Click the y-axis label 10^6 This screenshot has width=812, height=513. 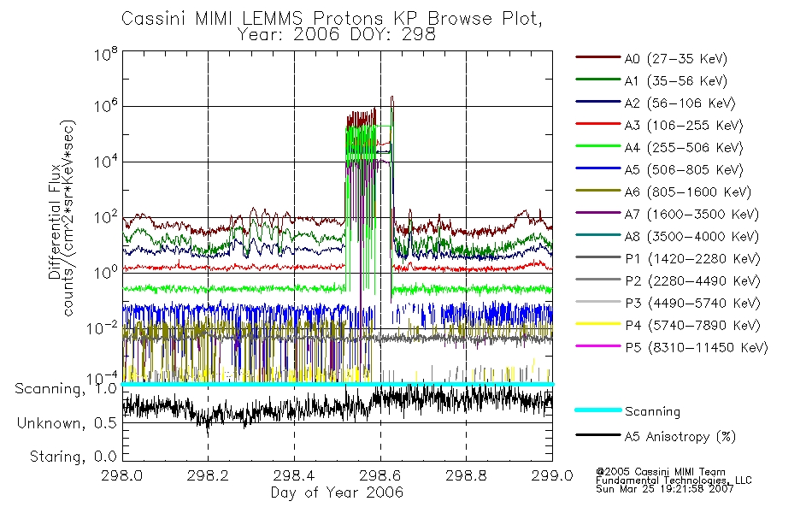106,106
